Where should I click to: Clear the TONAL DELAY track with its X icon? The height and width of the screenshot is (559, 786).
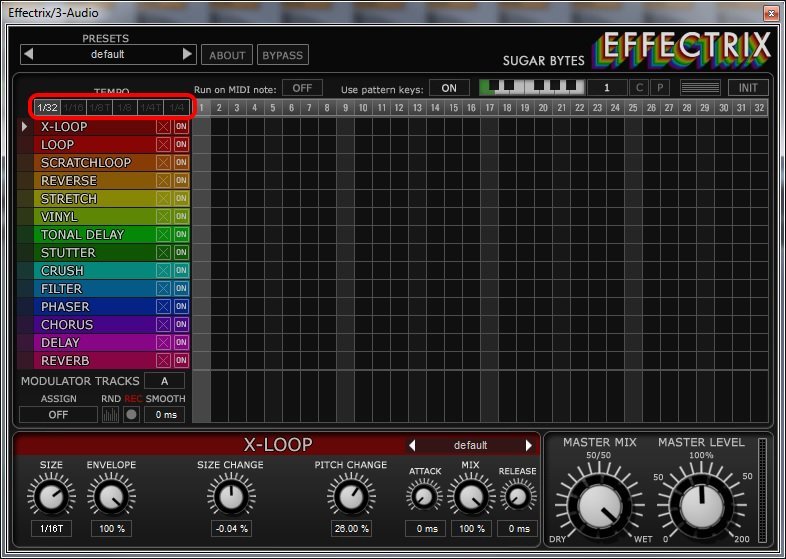163,234
